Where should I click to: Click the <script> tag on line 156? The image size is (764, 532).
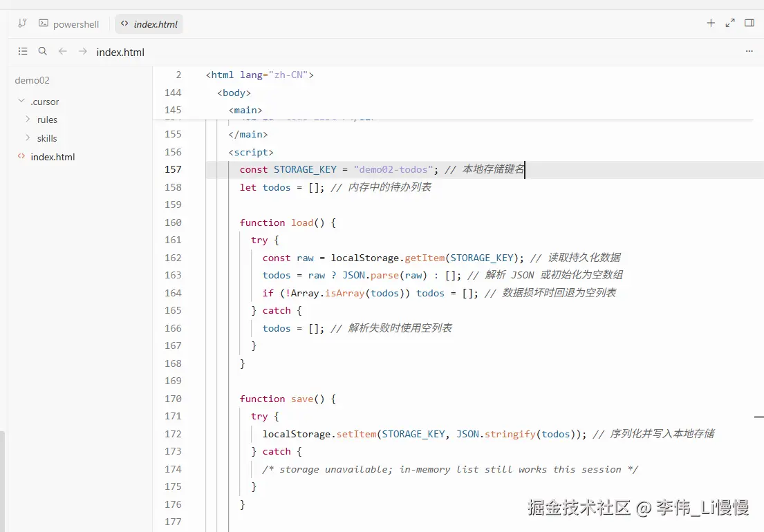pos(251,152)
